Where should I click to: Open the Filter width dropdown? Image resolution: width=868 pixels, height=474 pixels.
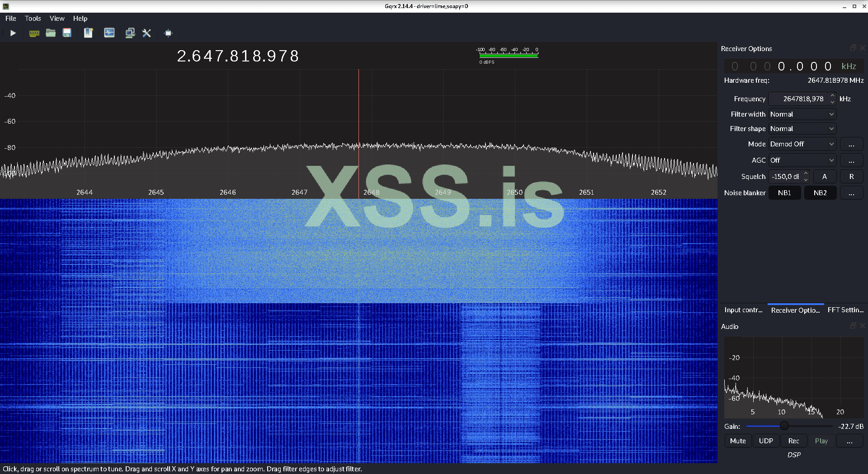801,114
